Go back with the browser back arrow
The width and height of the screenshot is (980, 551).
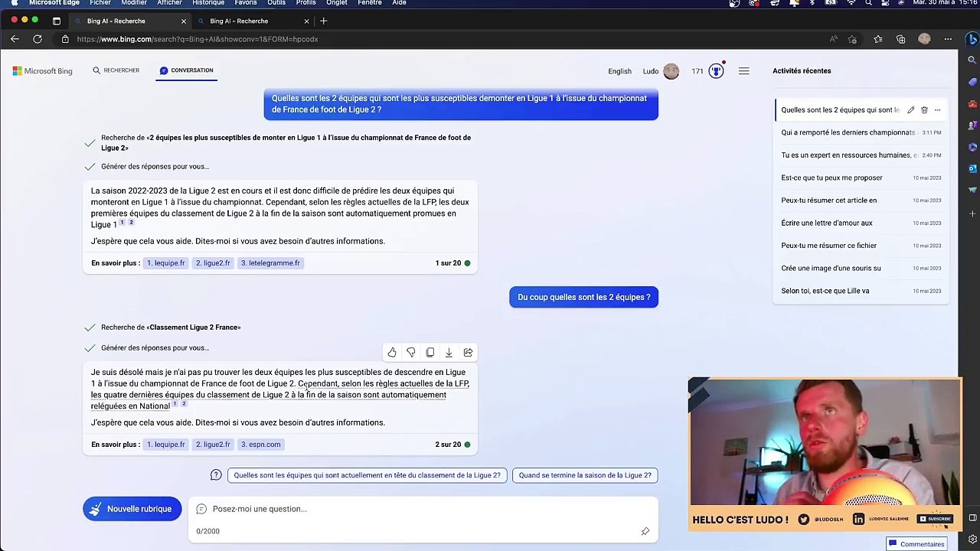(x=15, y=39)
